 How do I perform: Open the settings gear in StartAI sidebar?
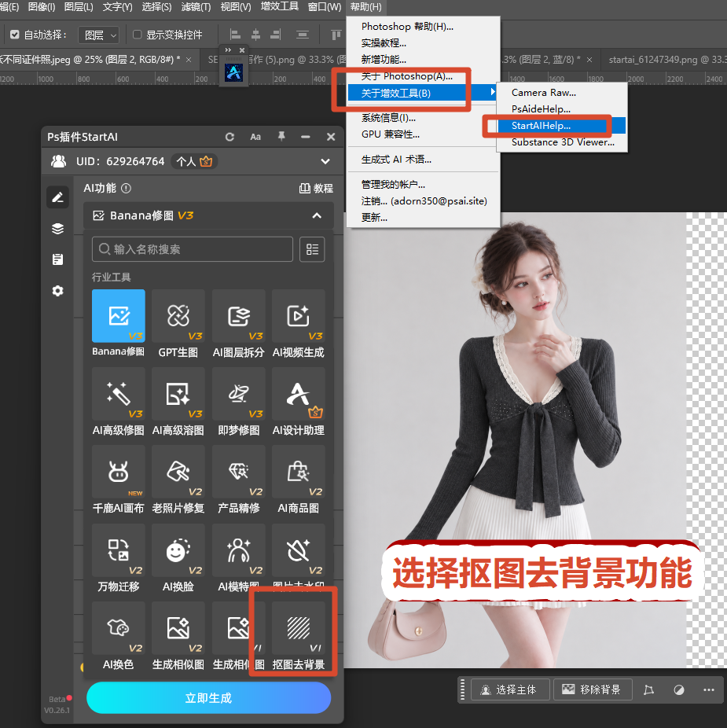click(x=57, y=291)
